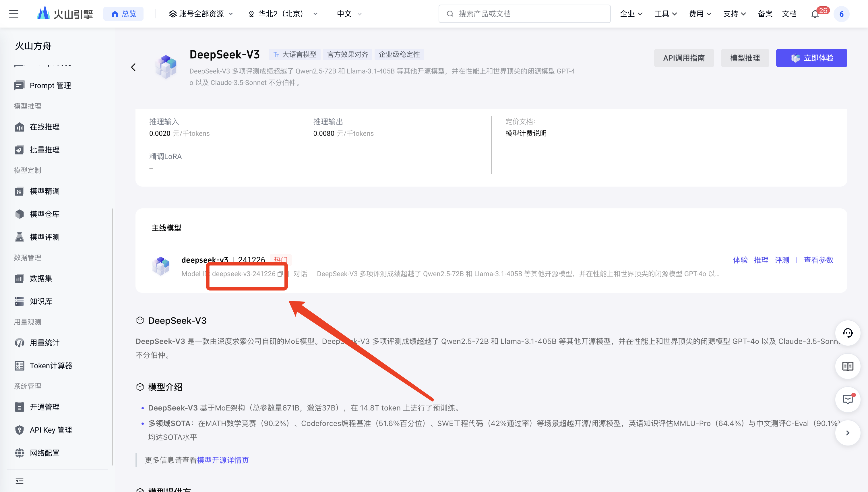Open 模型精调 in sidebar
The height and width of the screenshot is (492, 868).
click(37, 191)
